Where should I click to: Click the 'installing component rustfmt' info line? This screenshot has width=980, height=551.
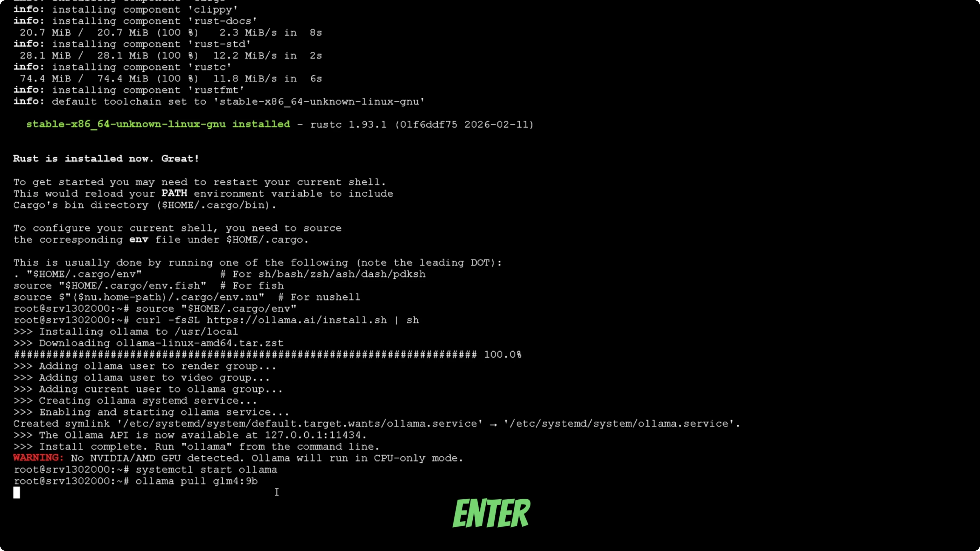(x=129, y=90)
